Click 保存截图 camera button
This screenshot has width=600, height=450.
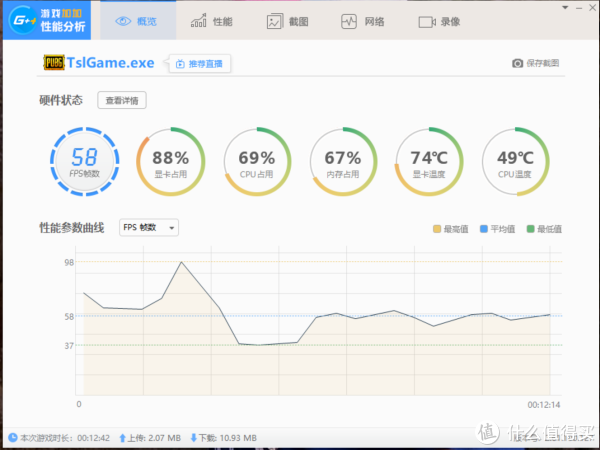pyautogui.click(x=535, y=63)
